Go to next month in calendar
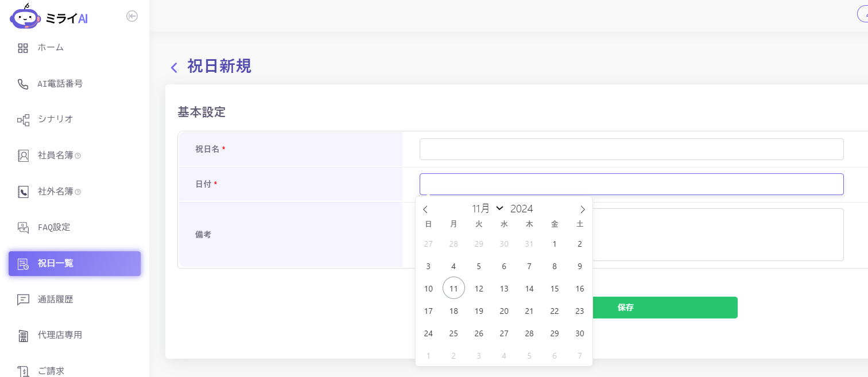Image resolution: width=868 pixels, height=377 pixels. [583, 209]
